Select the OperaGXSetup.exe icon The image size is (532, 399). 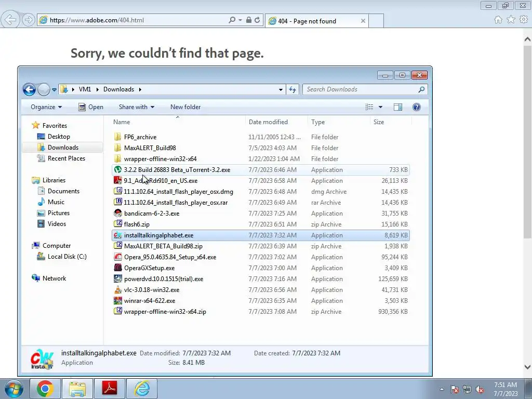tap(118, 268)
